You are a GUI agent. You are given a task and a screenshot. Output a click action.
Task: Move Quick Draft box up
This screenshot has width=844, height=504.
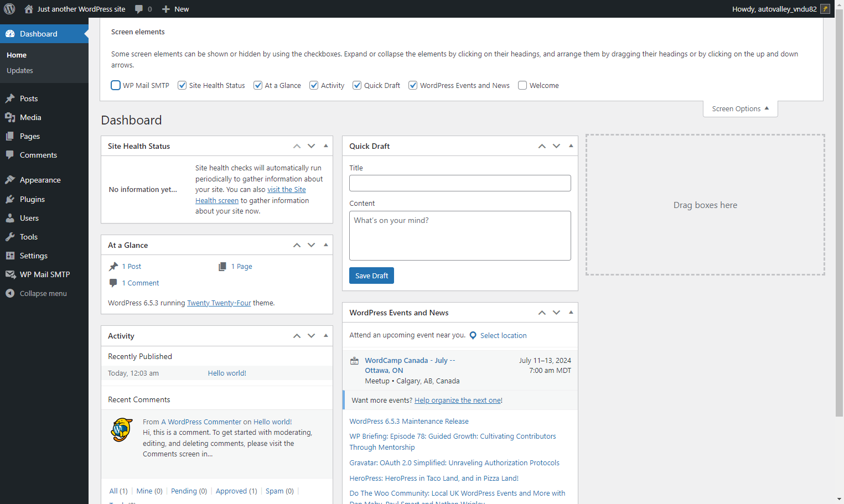click(542, 146)
